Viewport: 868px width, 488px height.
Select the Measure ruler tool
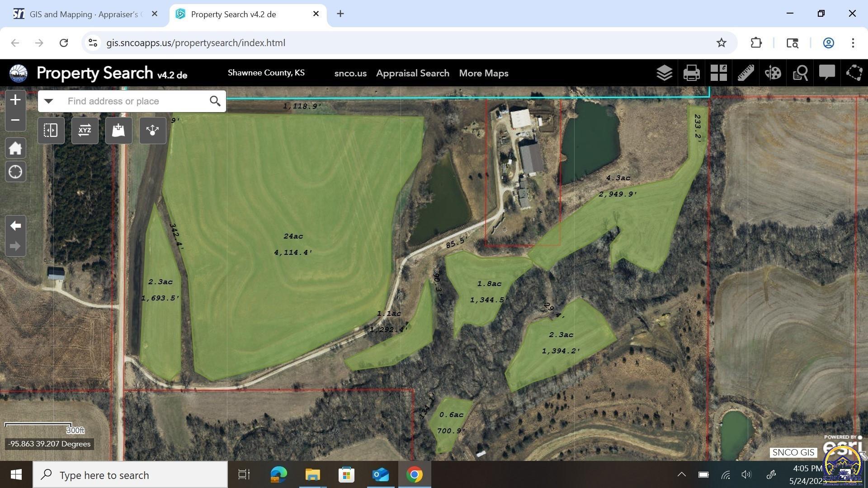745,73
